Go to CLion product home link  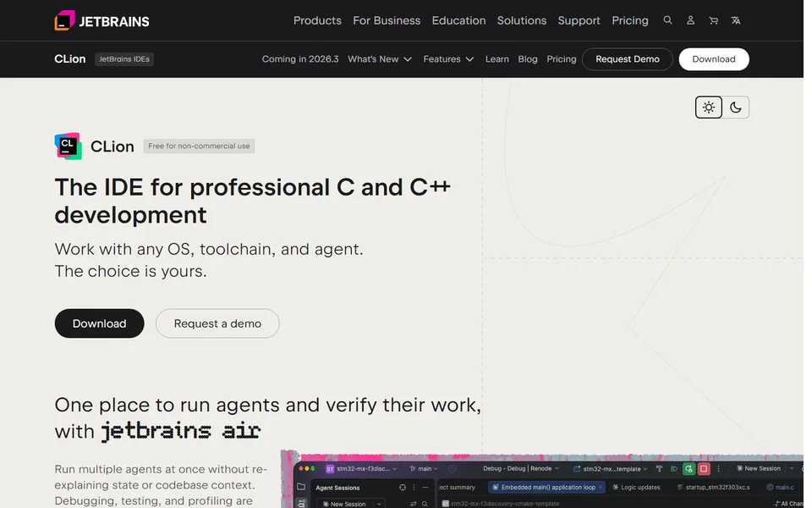tap(70, 59)
